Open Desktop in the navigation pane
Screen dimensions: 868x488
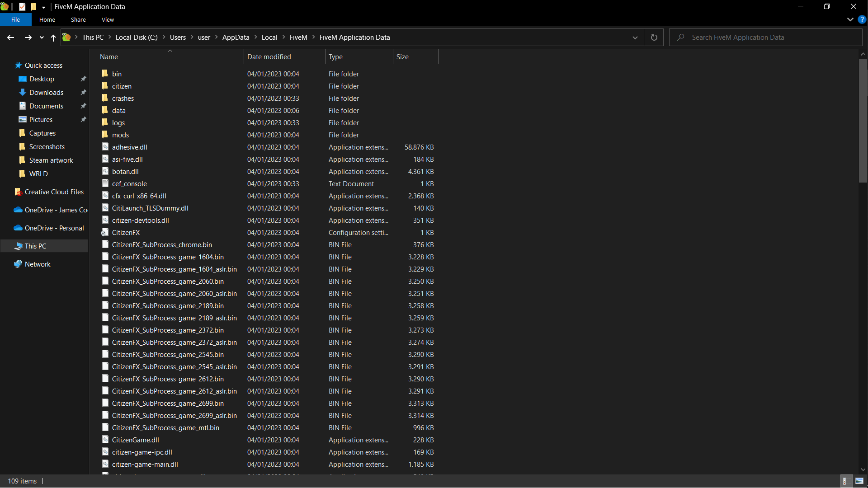pos(42,79)
